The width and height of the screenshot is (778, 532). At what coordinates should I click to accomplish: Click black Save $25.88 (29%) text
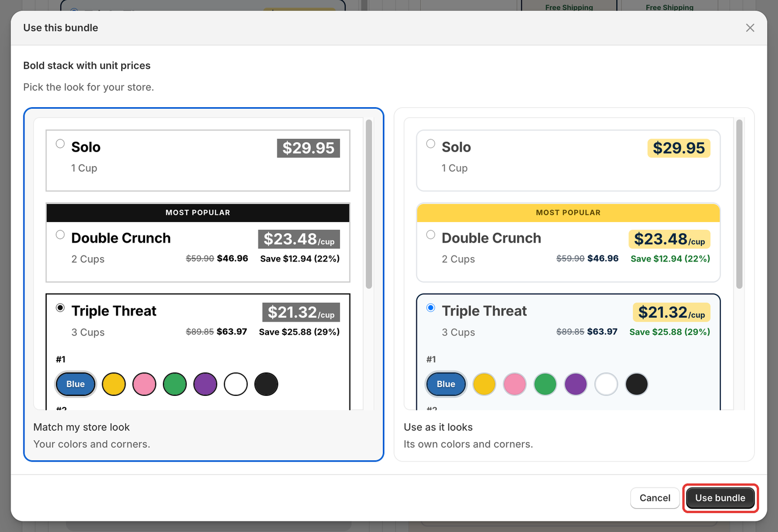coord(300,332)
